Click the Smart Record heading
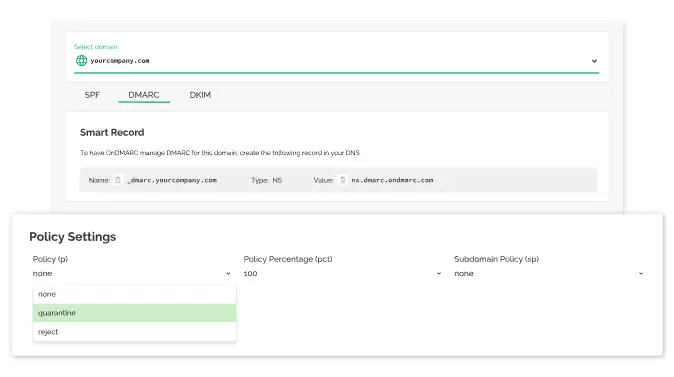674x377 pixels. (112, 132)
